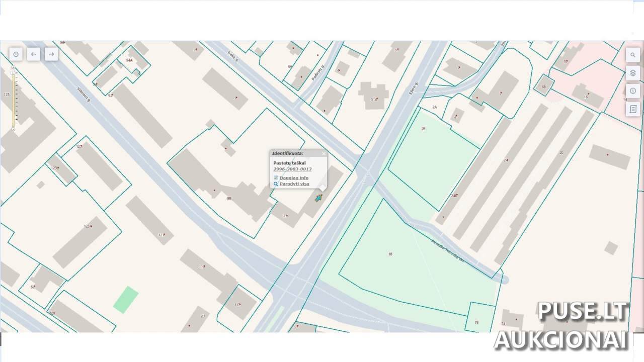Open the 2996-3003-0013 building record link

292,169
